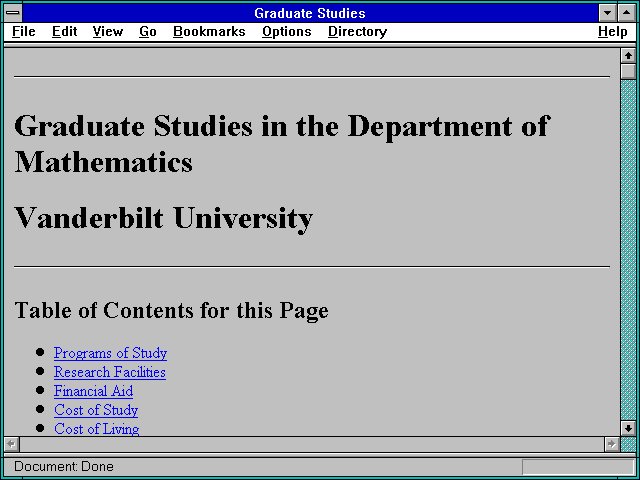Open the Bookmarks menu
The image size is (640, 480).
point(209,32)
